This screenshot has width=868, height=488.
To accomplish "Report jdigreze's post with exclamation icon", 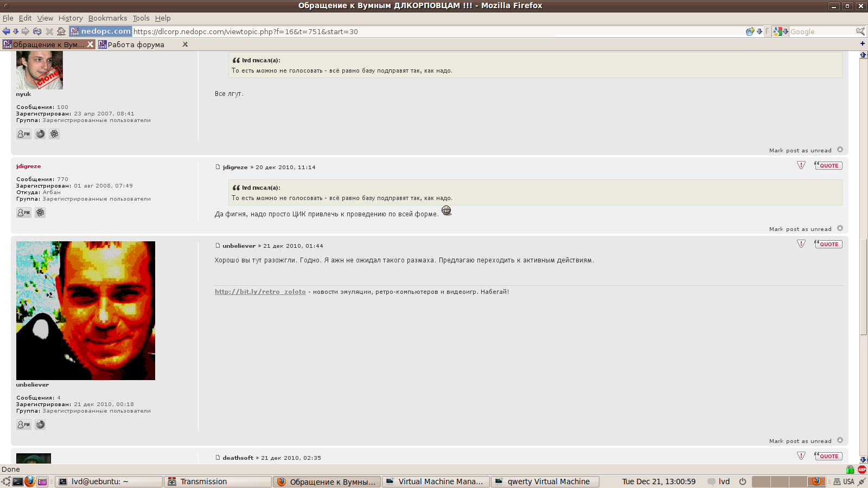I will (801, 165).
